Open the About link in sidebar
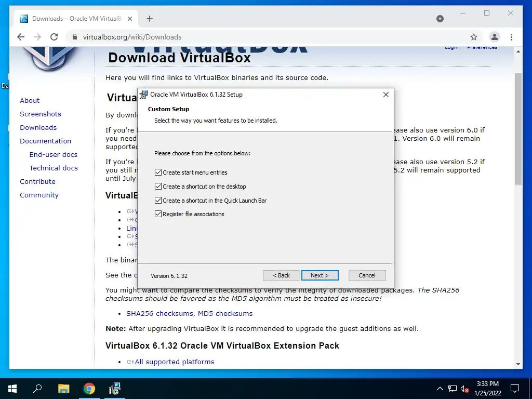This screenshot has width=532, height=399. pos(30,100)
